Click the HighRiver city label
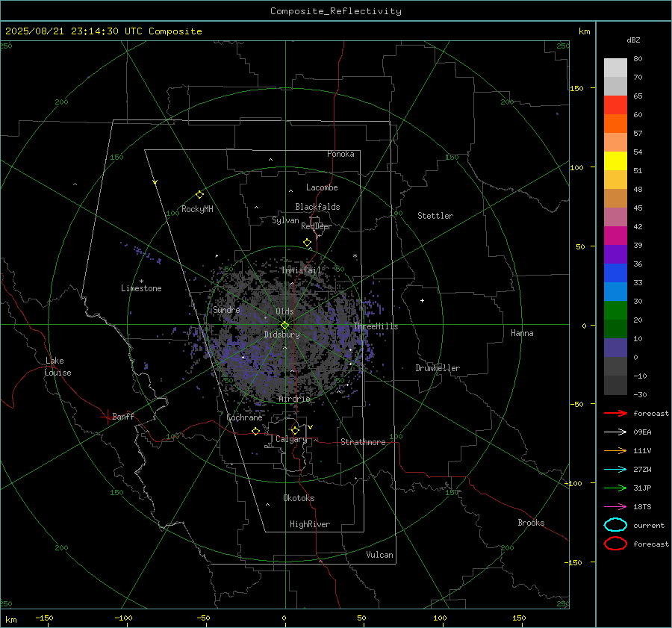 310,524
